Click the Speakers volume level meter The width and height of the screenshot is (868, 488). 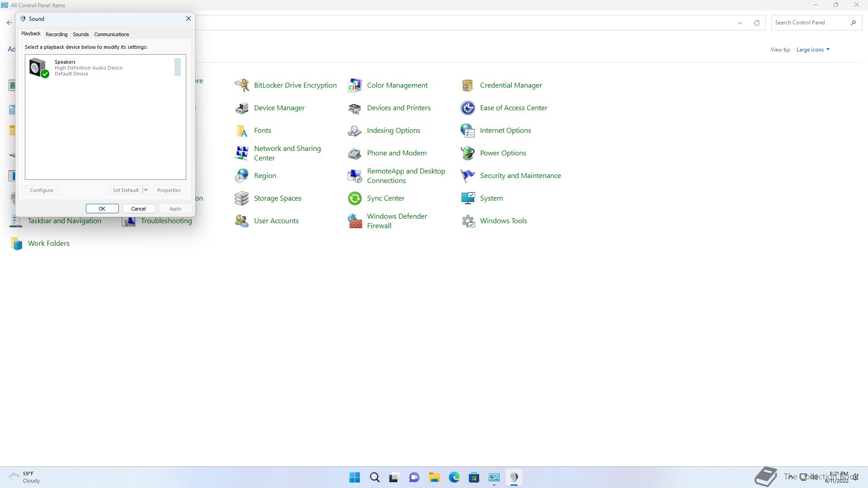coord(178,67)
